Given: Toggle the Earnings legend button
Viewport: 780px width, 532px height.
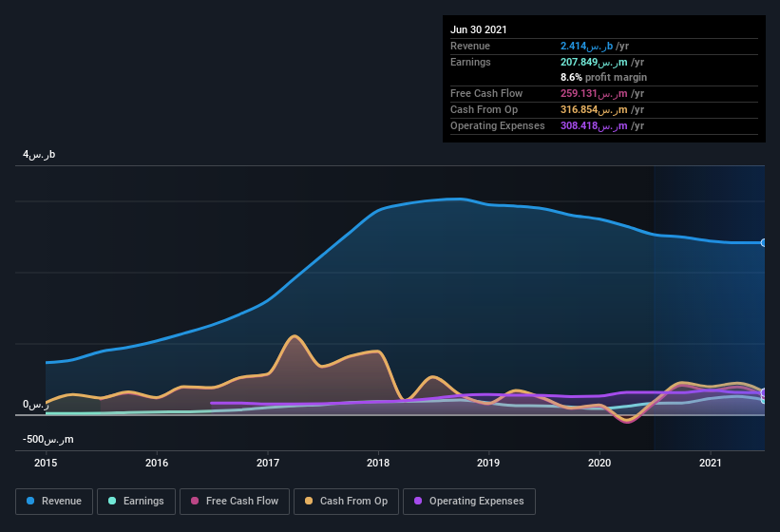Looking at the screenshot, I should 136,502.
